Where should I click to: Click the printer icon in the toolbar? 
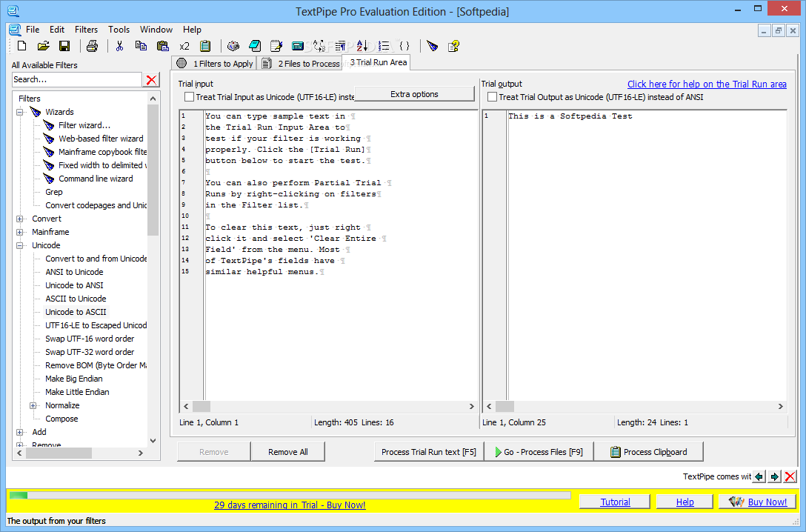[x=92, y=46]
